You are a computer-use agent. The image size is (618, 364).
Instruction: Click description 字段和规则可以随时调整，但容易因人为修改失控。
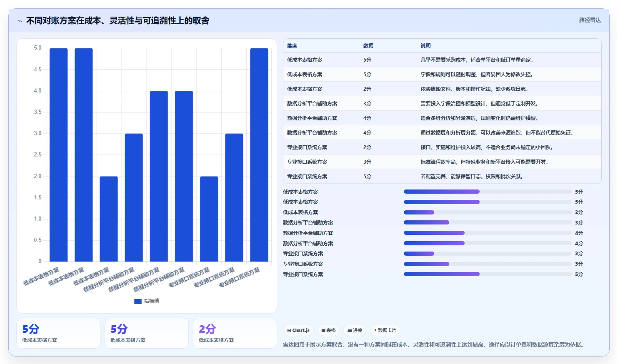[x=478, y=75]
